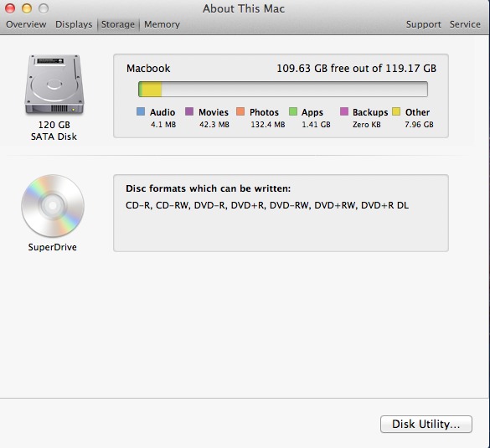Click the Other legend label
The height and width of the screenshot is (448, 490).
tap(417, 112)
